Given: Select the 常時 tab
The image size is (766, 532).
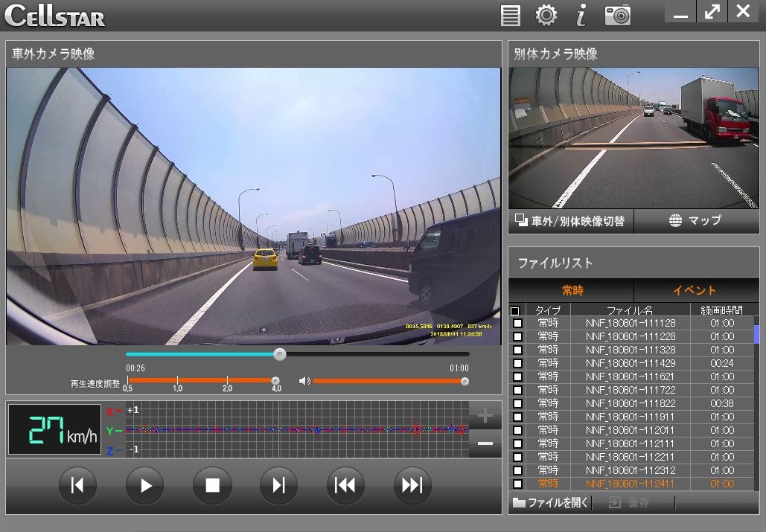Looking at the screenshot, I should click(572, 291).
